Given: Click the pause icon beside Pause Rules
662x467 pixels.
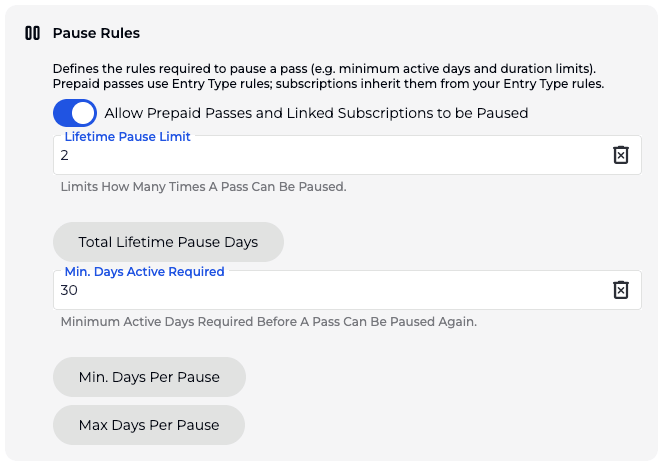Looking at the screenshot, I should 32,33.
